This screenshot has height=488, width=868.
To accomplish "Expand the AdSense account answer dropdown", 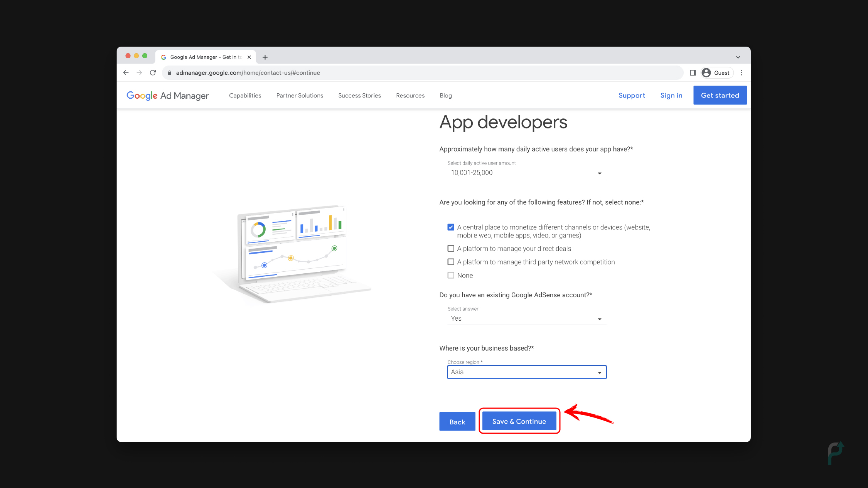I will tap(526, 318).
